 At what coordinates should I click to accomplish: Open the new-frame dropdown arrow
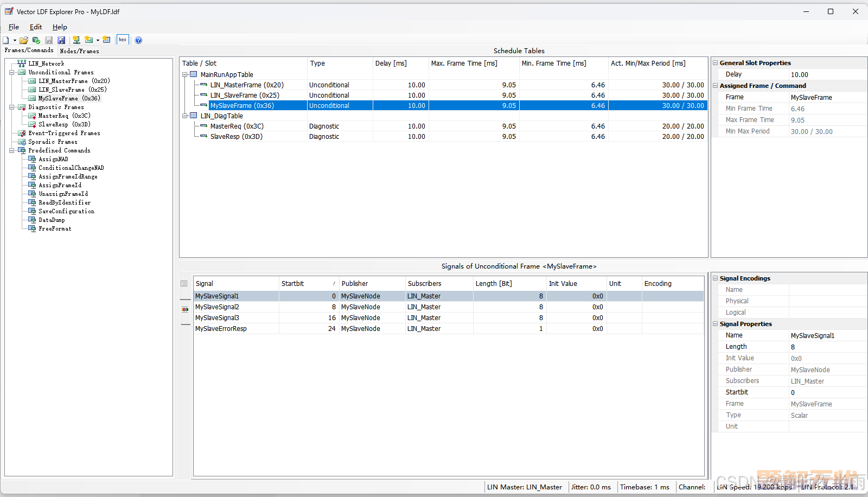[98, 40]
